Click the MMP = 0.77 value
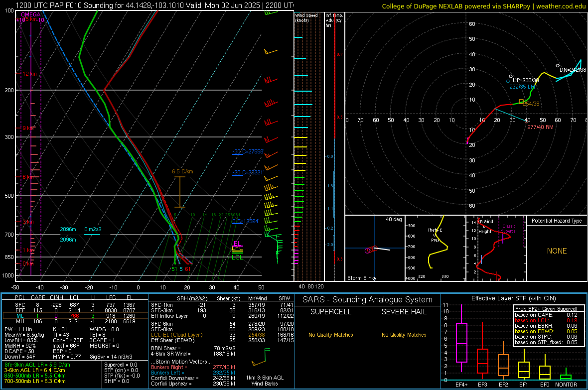588x390 pixels. [67, 357]
